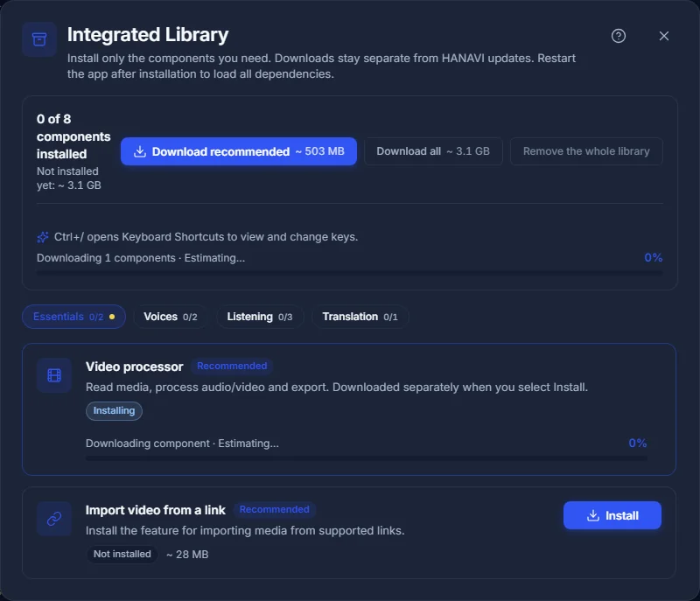Click 'Downloading component · Estimating...' status text
Screen dimensions: 700x601
(182, 444)
